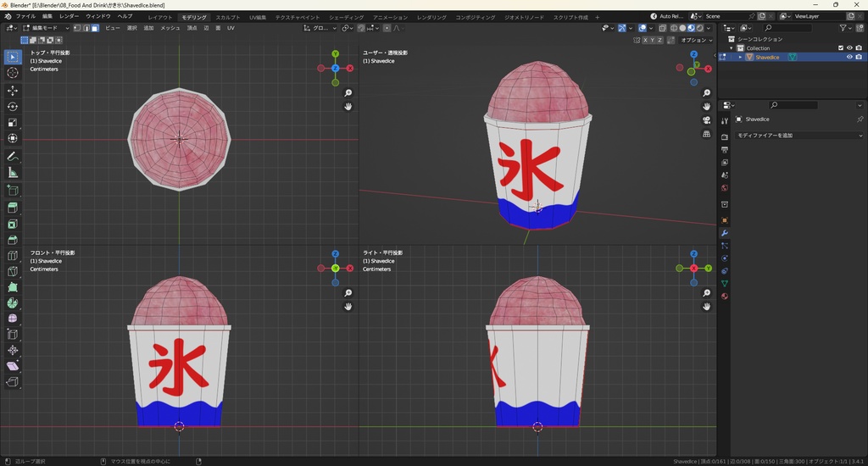868x466 pixels.
Task: Open the 編集モード mode dropdown
Action: click(47, 28)
